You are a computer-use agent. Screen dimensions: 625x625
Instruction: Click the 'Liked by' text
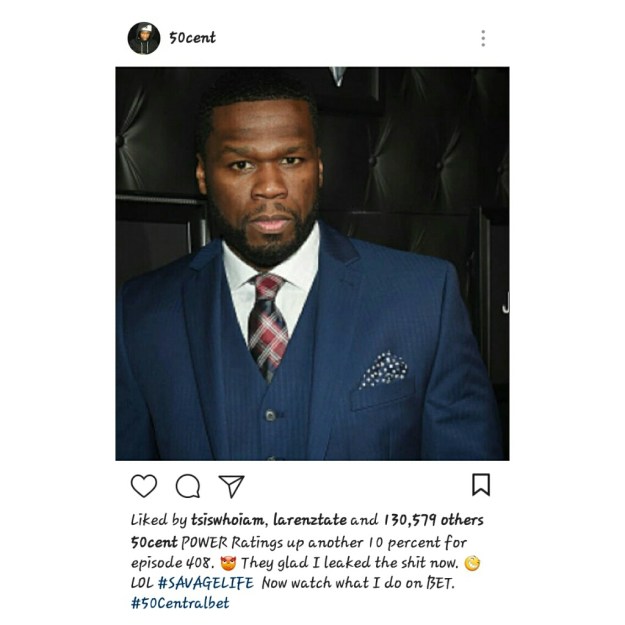pos(159,520)
